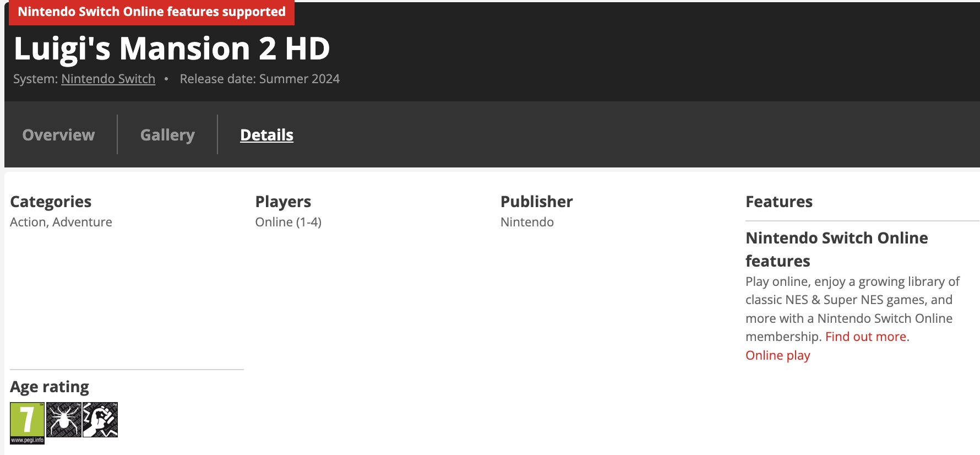
Task: Click the Play online membership description paragraph
Action: pyautogui.click(x=852, y=309)
